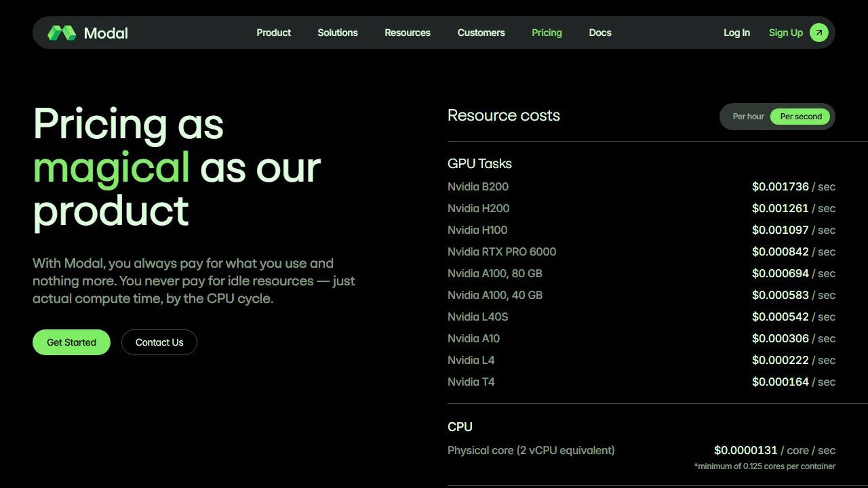This screenshot has width=868, height=488.
Task: Click the $0.0000131 / core / sec price
Action: (x=774, y=450)
